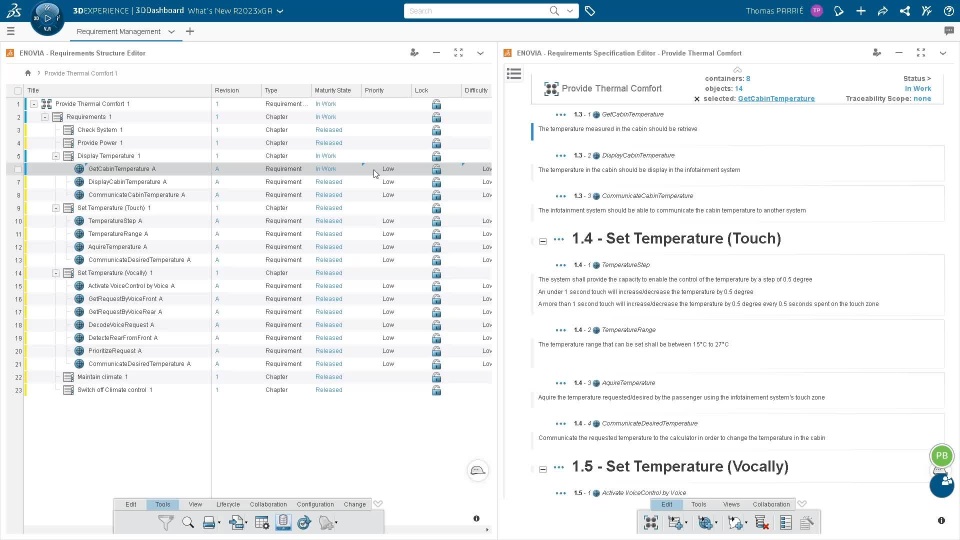Click the In Work status link in header

pos(918,89)
